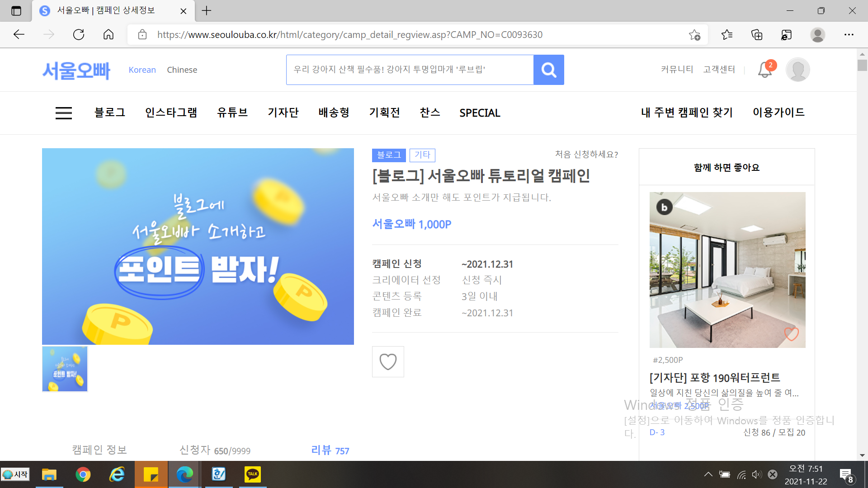
Task: Click browser home button
Action: 108,35
